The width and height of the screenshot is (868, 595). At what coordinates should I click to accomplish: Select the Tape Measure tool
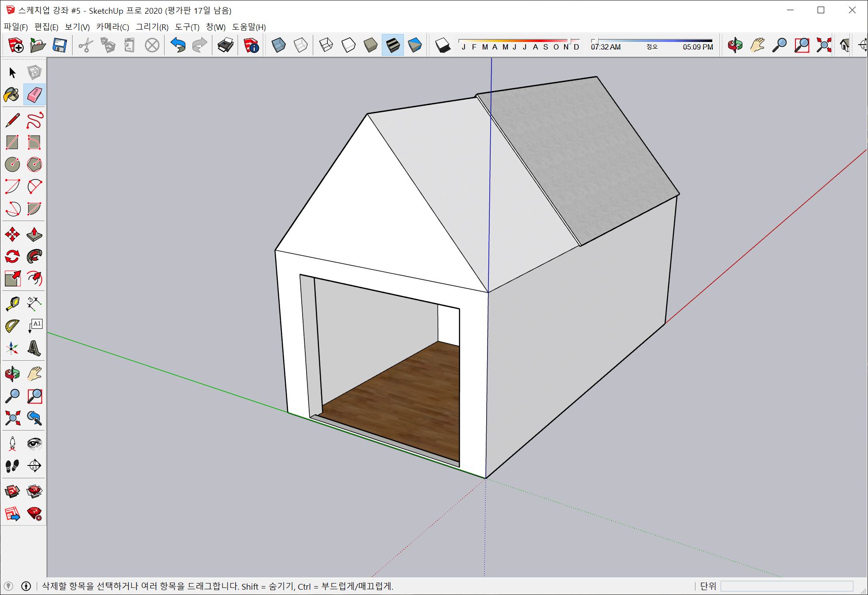point(12,304)
